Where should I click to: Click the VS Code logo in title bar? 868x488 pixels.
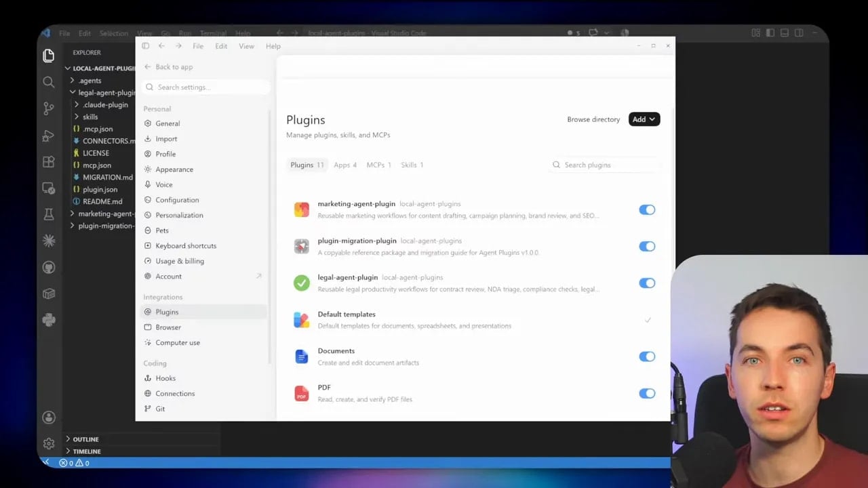point(45,33)
